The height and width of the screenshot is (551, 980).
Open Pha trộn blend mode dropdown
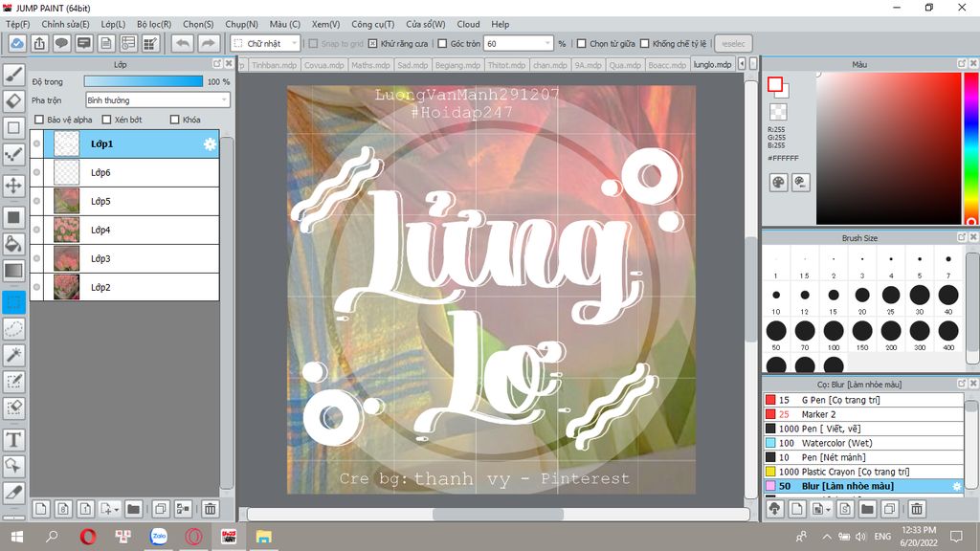click(x=158, y=99)
